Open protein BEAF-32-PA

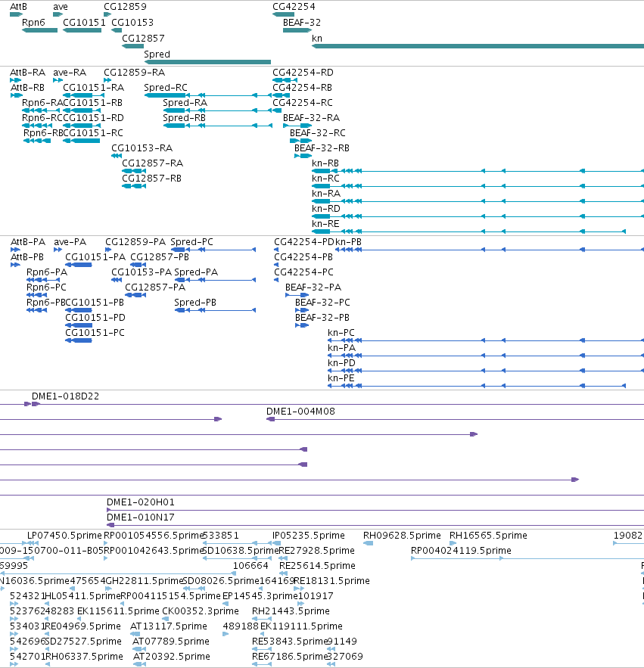[x=297, y=295]
